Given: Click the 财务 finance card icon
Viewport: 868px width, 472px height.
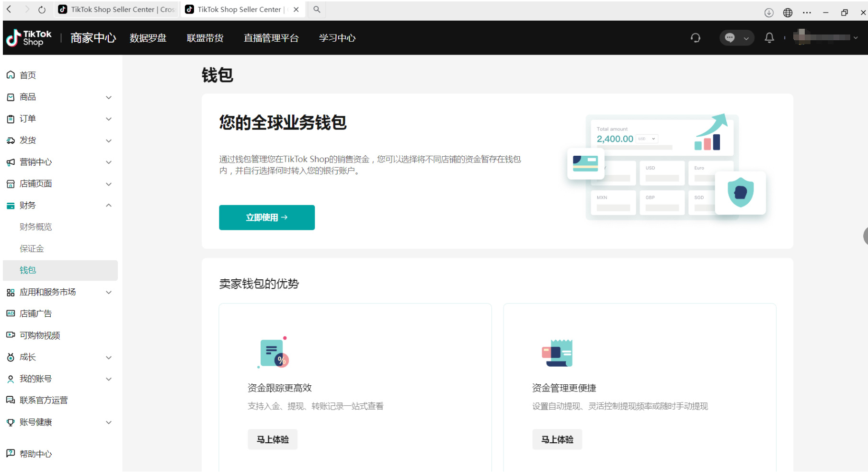Looking at the screenshot, I should pyautogui.click(x=11, y=206).
